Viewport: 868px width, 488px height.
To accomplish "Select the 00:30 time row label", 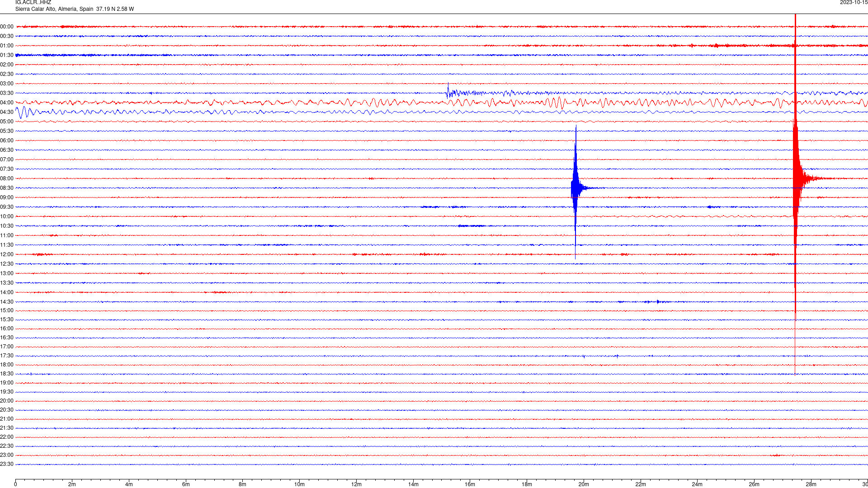I will (7, 36).
